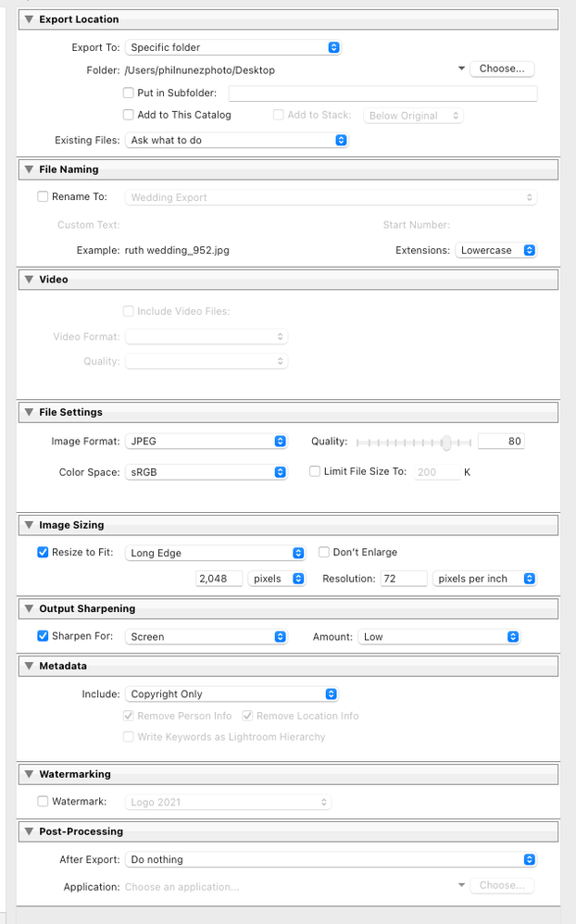Screen dimensions: 576x924
Task: Collapse the Watermarking section triangle
Action: click(x=29, y=773)
